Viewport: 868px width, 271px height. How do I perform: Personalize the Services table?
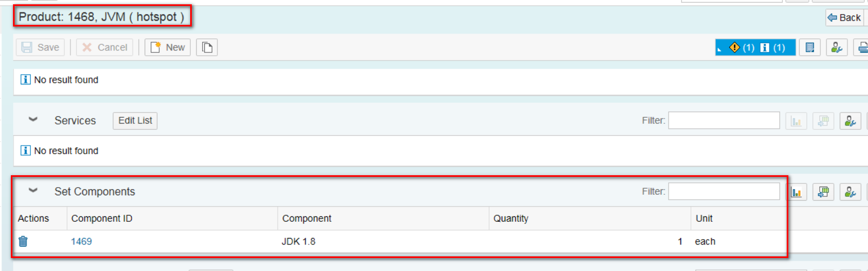(850, 121)
